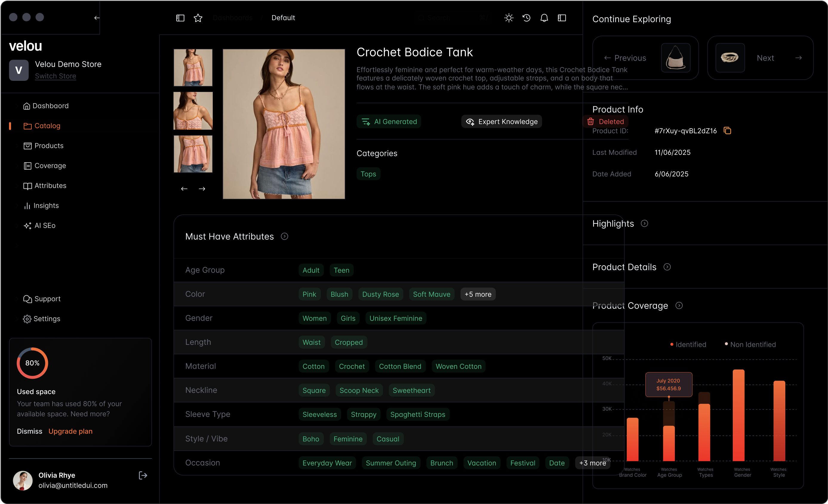The image size is (828, 504).
Task: Click the logout icon beside Olivia Rhye
Action: click(143, 475)
